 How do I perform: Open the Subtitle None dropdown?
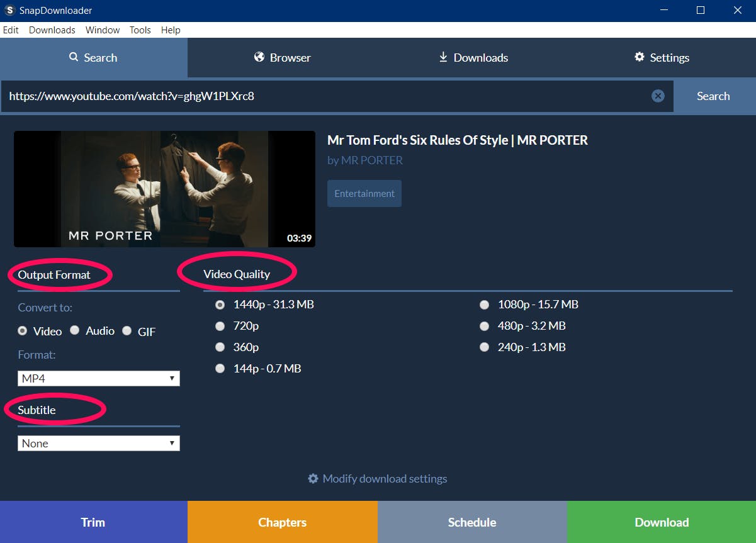click(x=99, y=444)
